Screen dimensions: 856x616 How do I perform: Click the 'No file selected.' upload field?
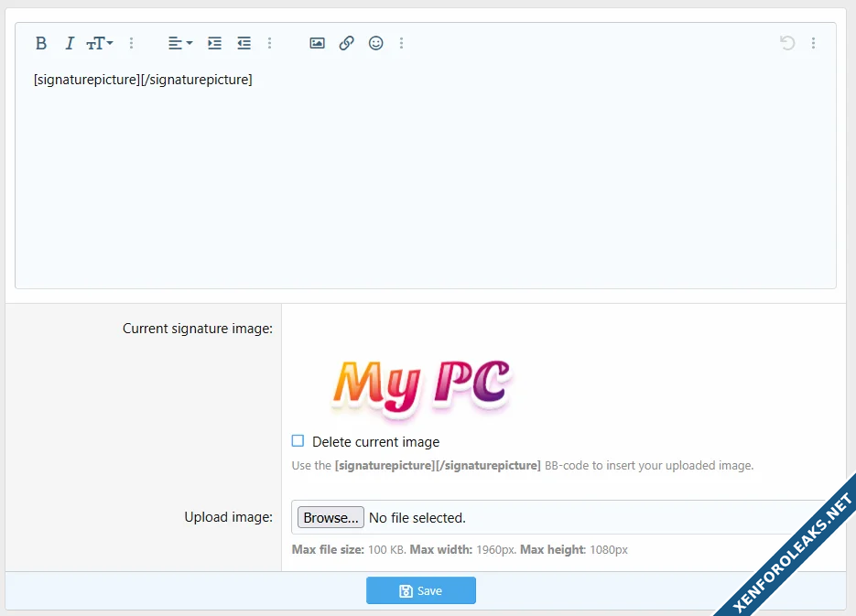pyautogui.click(x=417, y=518)
